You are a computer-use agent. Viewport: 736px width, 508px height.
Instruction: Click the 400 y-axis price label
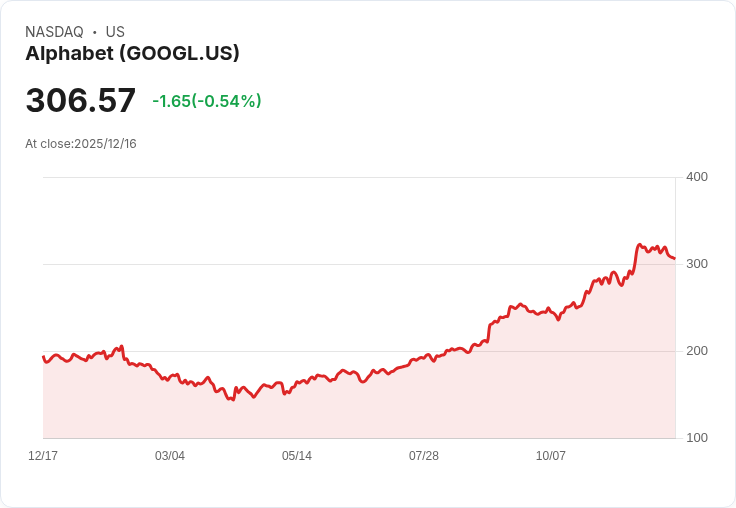[x=697, y=177]
